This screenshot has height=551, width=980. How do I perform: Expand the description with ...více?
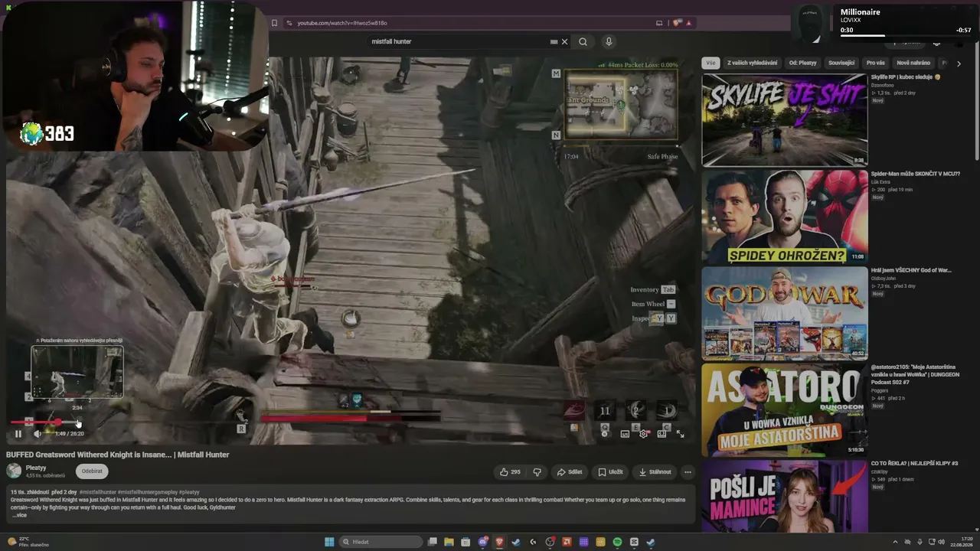pyautogui.click(x=19, y=515)
